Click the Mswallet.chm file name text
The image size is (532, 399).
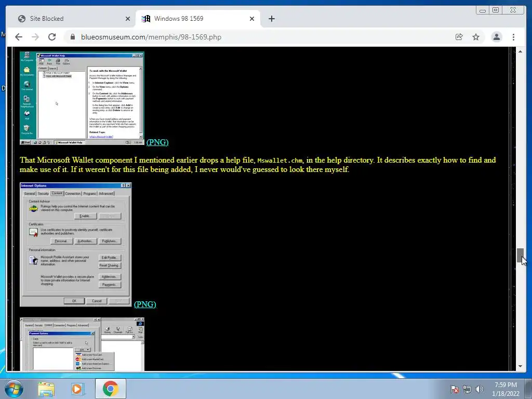click(280, 161)
